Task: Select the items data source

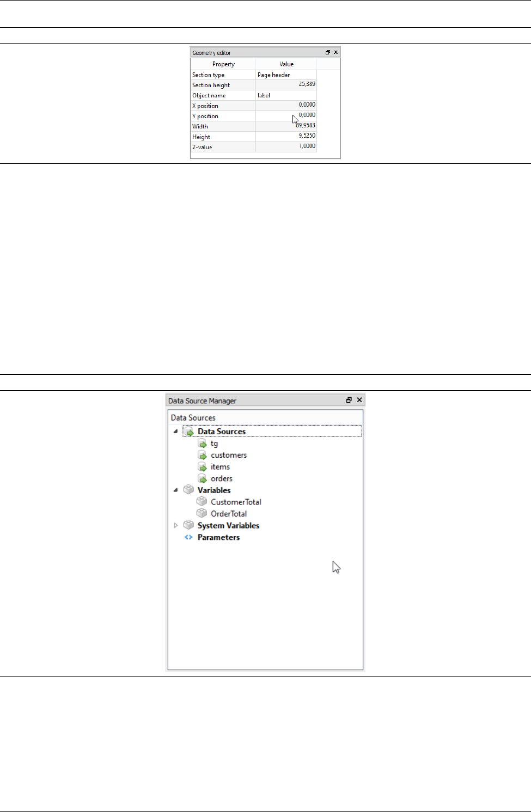Action: point(220,467)
